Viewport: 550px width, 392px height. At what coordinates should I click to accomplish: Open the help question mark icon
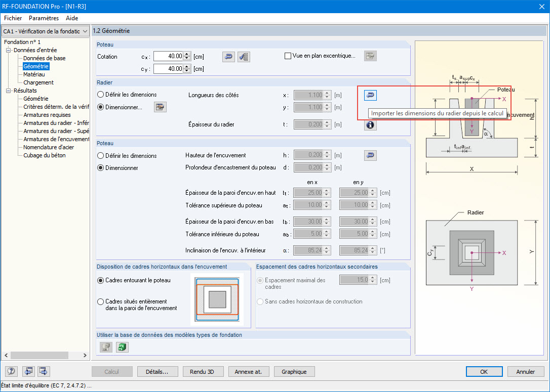(x=11, y=371)
